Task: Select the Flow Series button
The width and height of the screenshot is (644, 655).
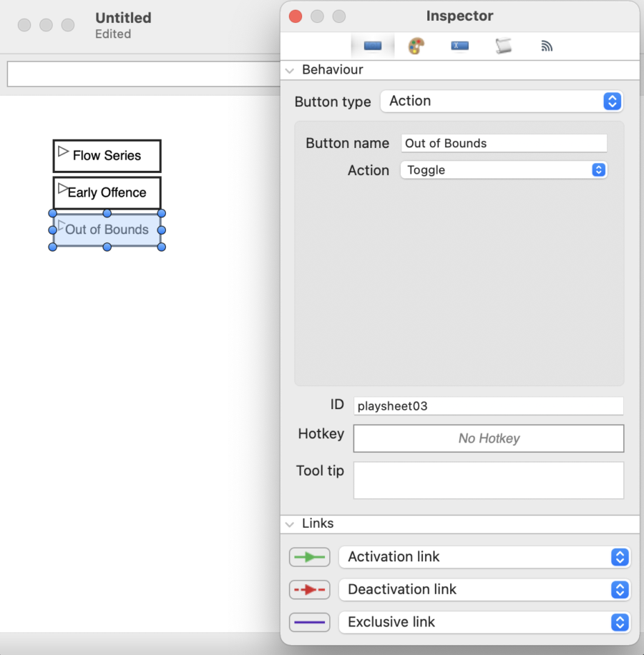Action: click(107, 155)
